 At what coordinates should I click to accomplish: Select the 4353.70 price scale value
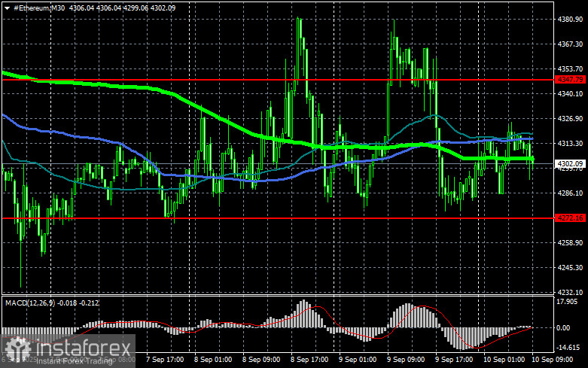point(571,69)
